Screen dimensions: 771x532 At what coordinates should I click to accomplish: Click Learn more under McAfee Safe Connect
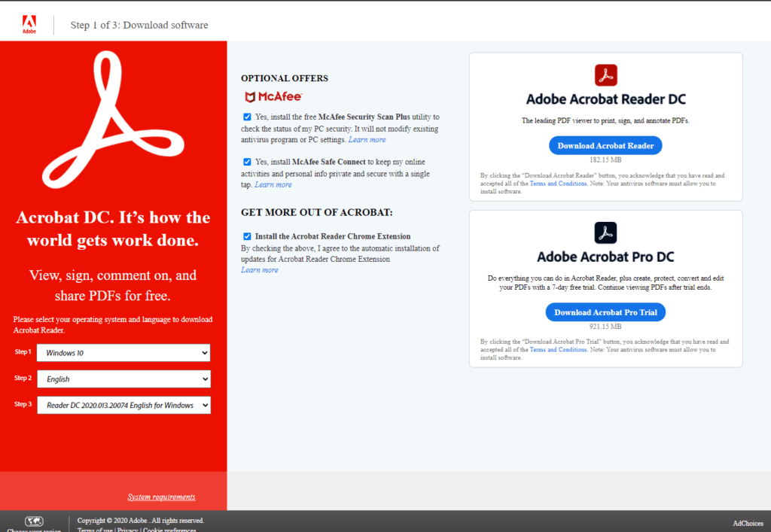tap(273, 184)
